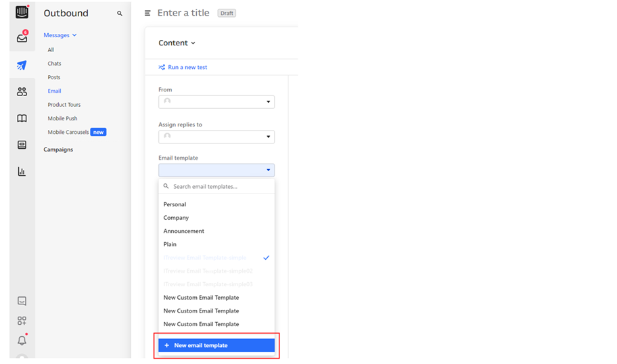Viewport: 617px width, 364px height.
Task: Open the Contacts people icon
Action: point(22,92)
